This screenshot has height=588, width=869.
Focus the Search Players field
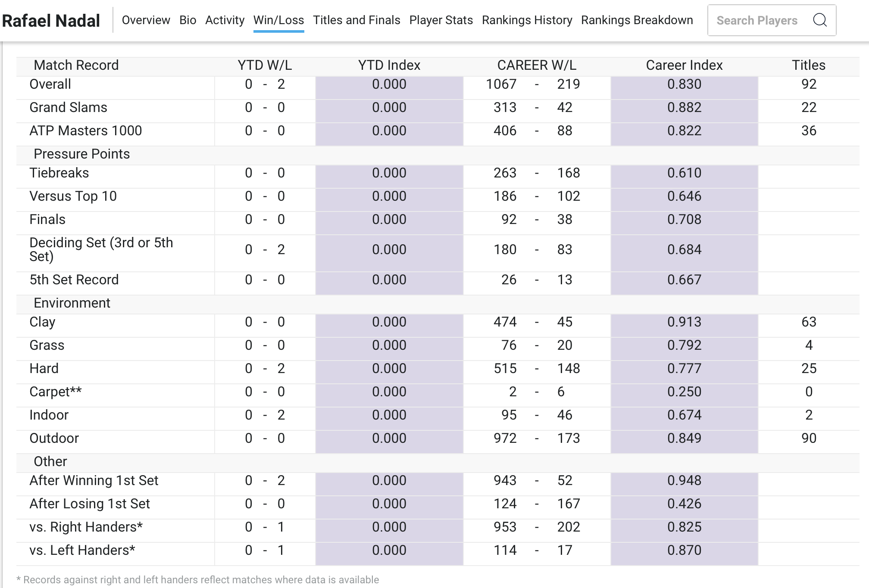(772, 20)
